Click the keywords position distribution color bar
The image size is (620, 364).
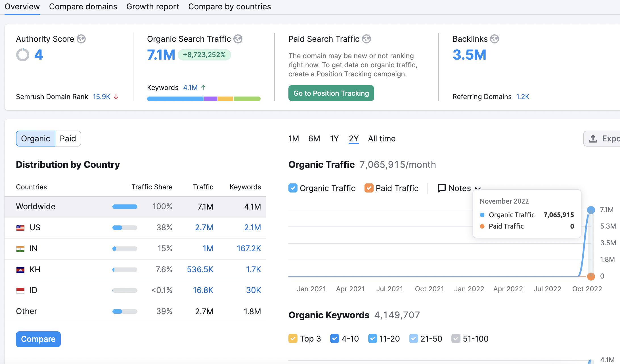tap(204, 99)
